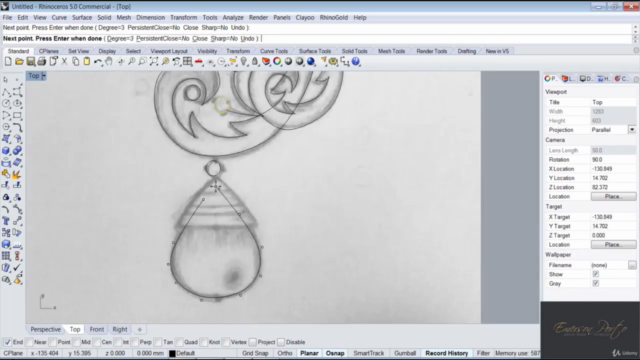640x360 pixels.
Task: Click the viewport Title field showing Top
Action: point(613,102)
